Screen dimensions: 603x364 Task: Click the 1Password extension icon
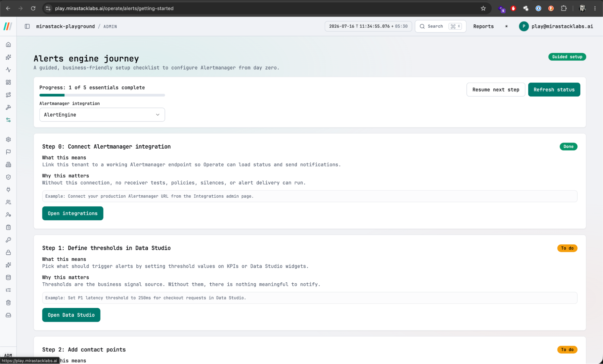[x=538, y=8]
